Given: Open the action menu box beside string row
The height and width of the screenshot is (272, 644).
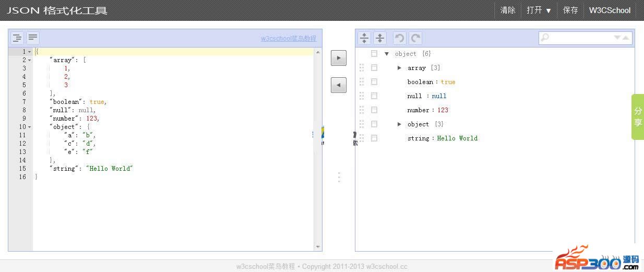Looking at the screenshot, I should pos(374,138).
